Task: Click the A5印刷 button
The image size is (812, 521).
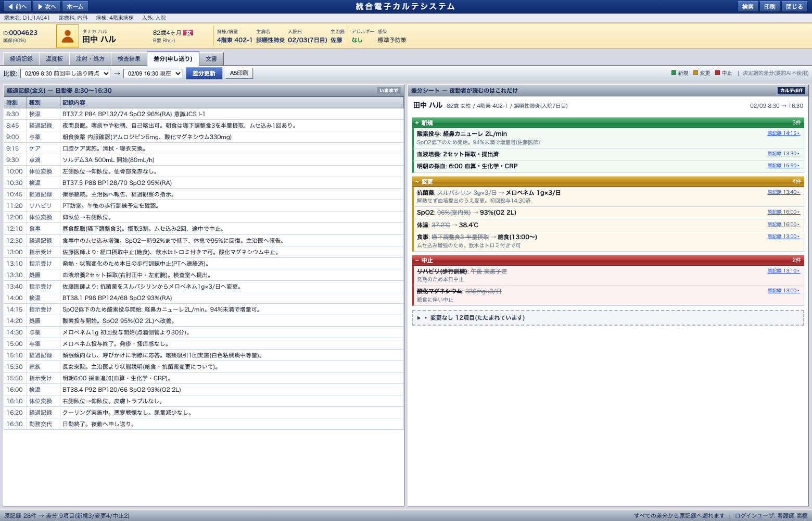Action: [x=239, y=73]
